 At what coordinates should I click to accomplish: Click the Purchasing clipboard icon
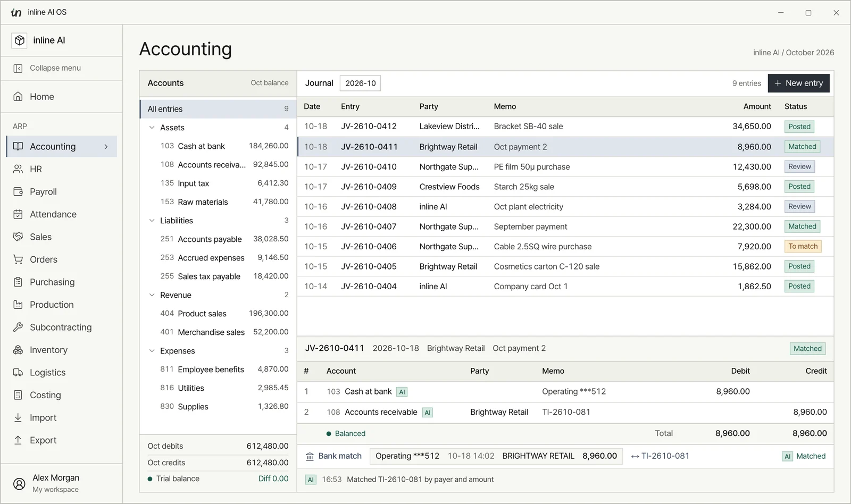(18, 282)
